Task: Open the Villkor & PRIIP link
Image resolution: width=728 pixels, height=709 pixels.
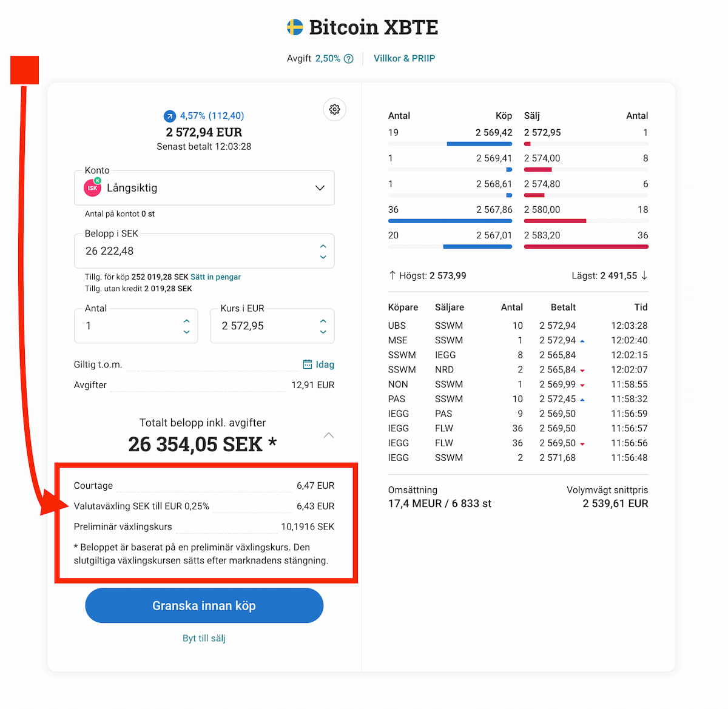Action: 404,58
